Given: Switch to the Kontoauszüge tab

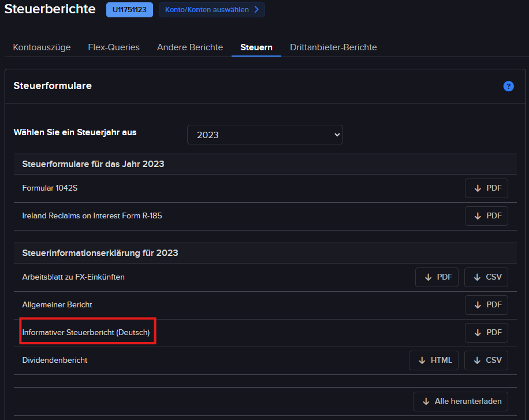Looking at the screenshot, I should [x=42, y=47].
